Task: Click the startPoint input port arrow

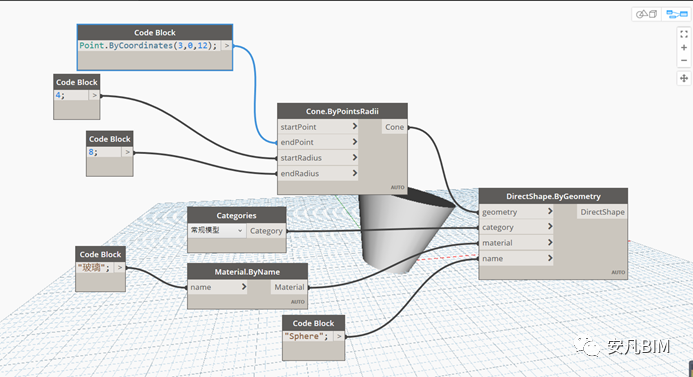Action: pyautogui.click(x=354, y=126)
